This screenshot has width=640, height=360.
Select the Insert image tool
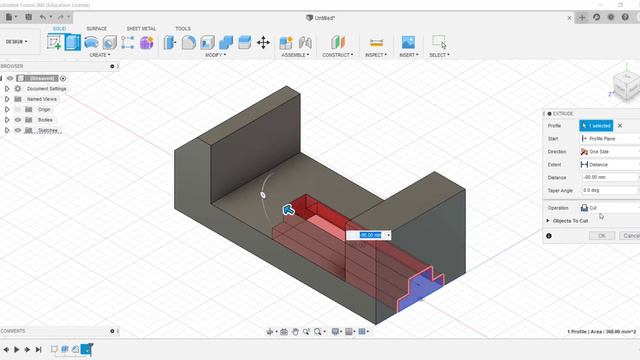click(408, 42)
